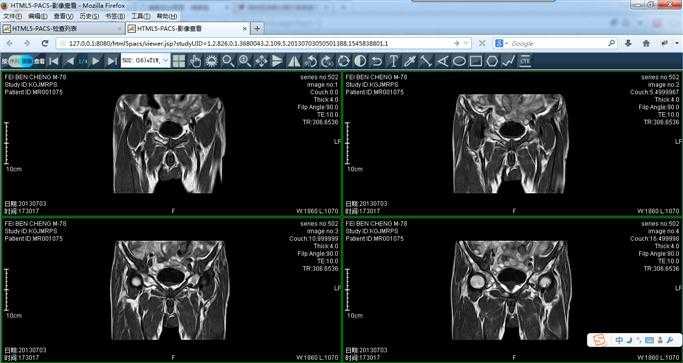Select the four-arrow move tool
Screen dimensions: 683x363
point(261,61)
